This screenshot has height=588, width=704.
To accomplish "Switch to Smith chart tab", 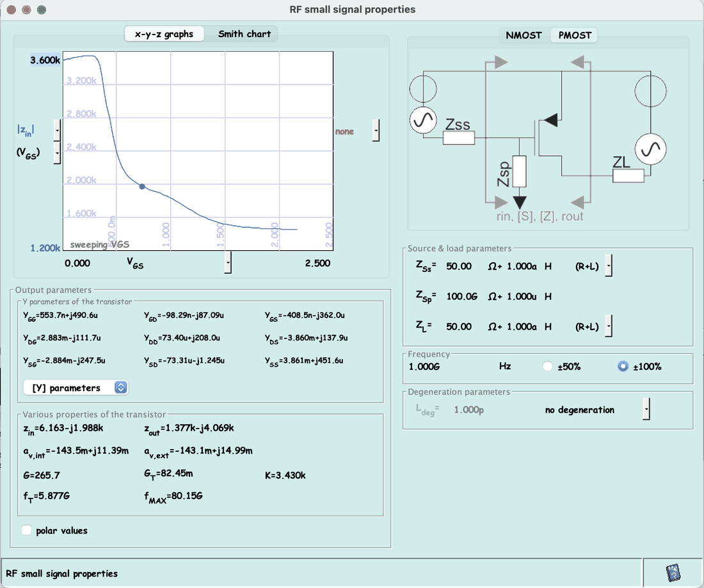I will [x=244, y=34].
